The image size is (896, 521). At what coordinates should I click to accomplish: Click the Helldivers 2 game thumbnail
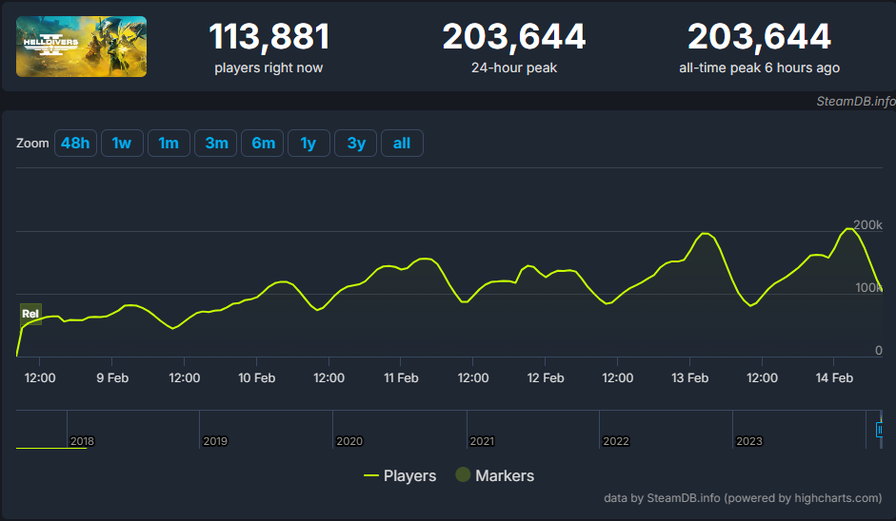(81, 46)
